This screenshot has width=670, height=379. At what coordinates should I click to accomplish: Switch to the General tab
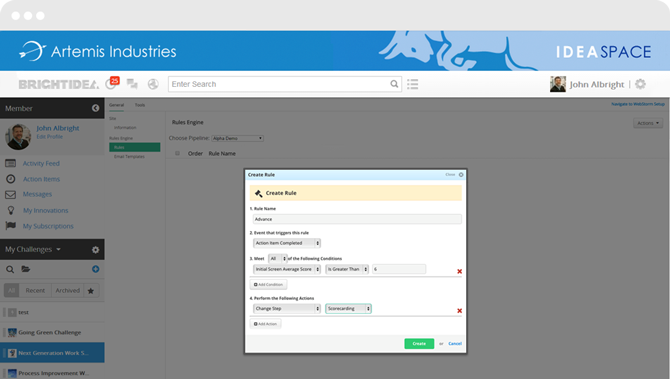click(x=116, y=105)
